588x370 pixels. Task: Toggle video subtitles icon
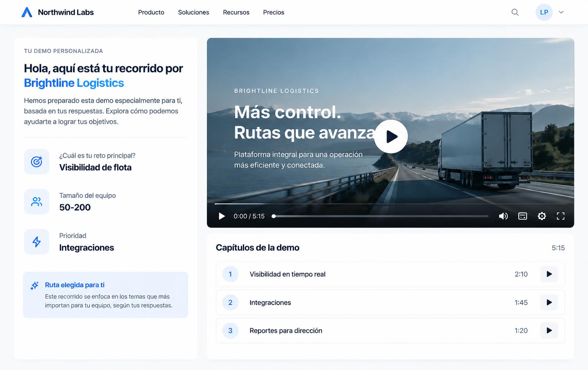[x=523, y=216]
